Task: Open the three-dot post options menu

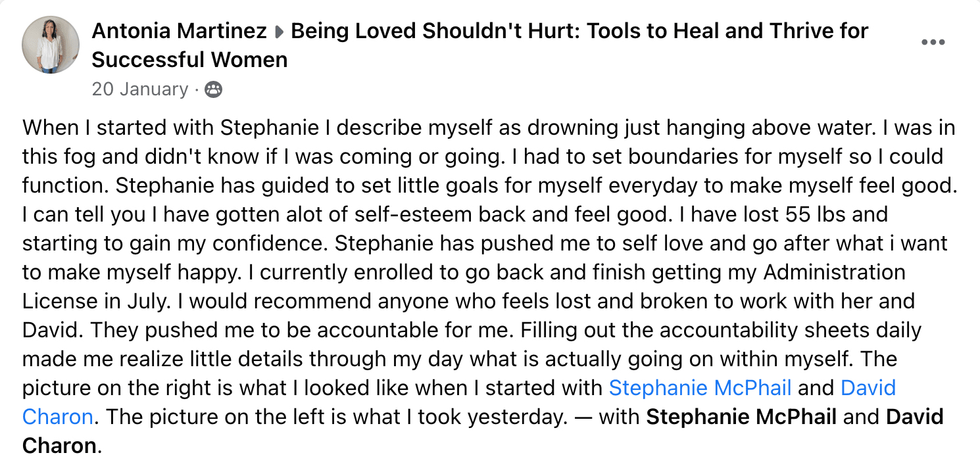Action: [x=933, y=43]
